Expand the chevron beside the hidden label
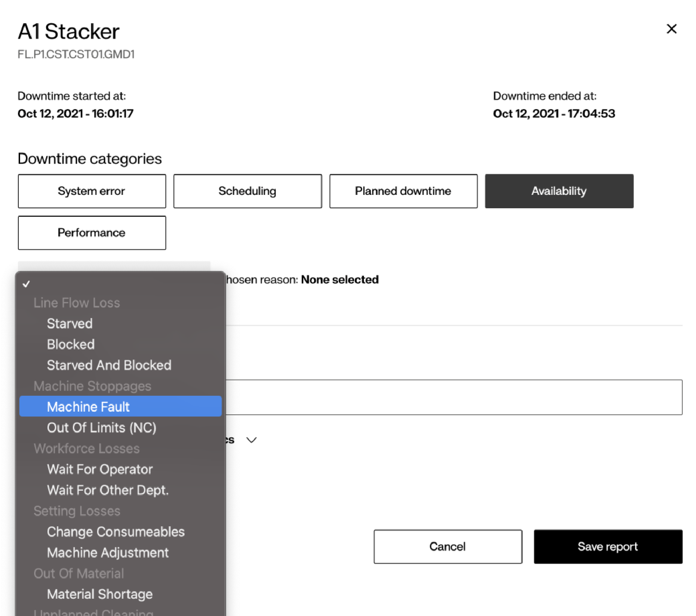696x616 pixels. point(251,440)
